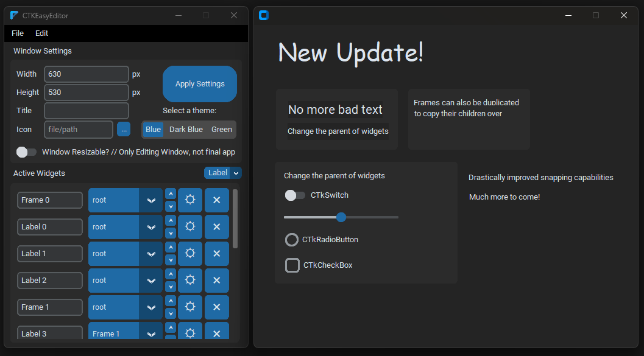644x356 pixels.
Task: Toggle the CTkSwitch in preview window
Action: (295, 195)
